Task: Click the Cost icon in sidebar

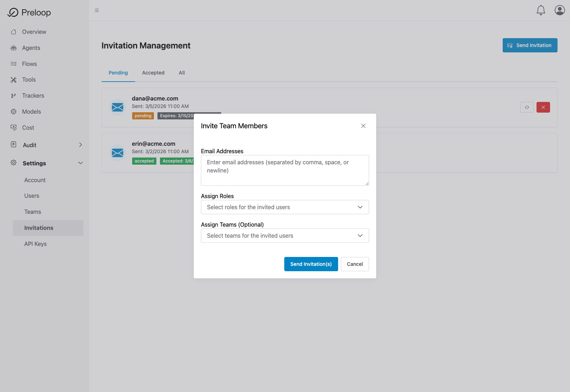Action: pos(14,128)
